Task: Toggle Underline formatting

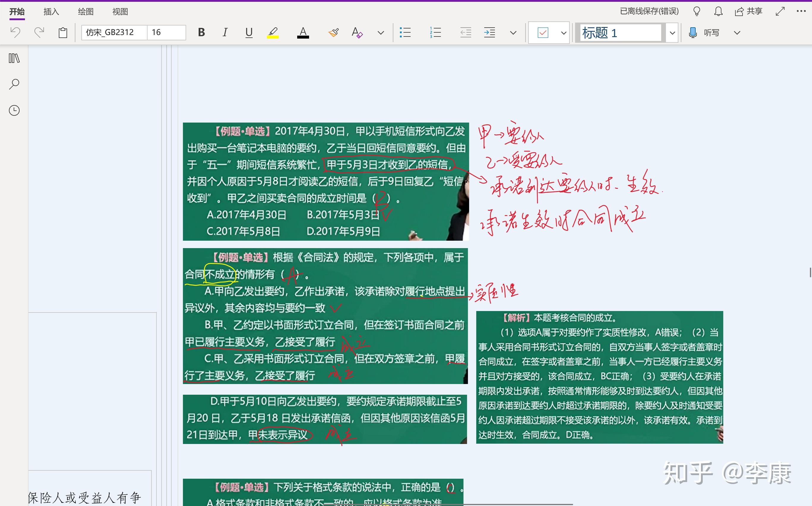Action: coord(249,32)
